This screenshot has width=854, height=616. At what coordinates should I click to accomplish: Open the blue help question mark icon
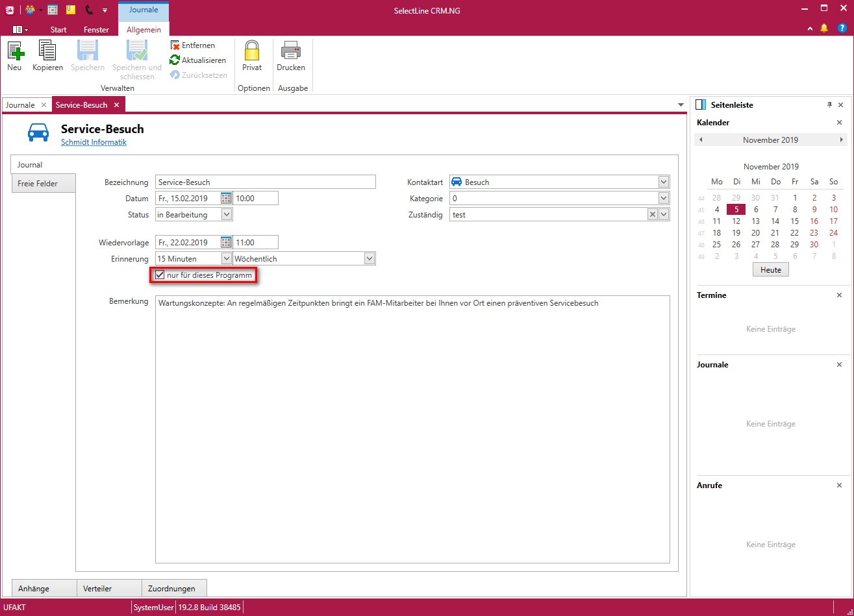(842, 29)
